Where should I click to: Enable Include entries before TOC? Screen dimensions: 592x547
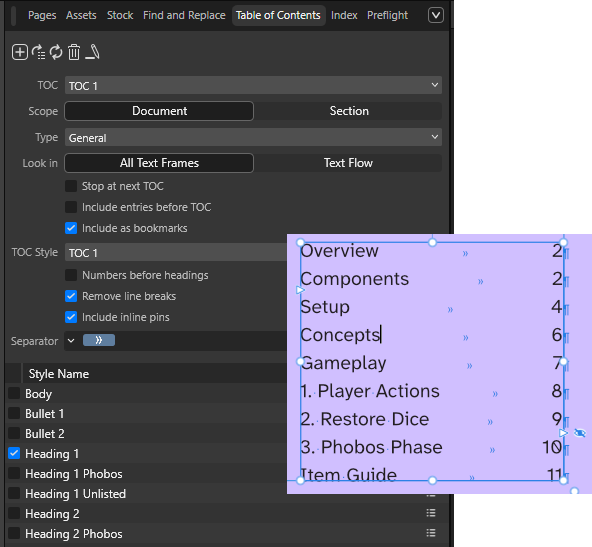click(x=71, y=207)
